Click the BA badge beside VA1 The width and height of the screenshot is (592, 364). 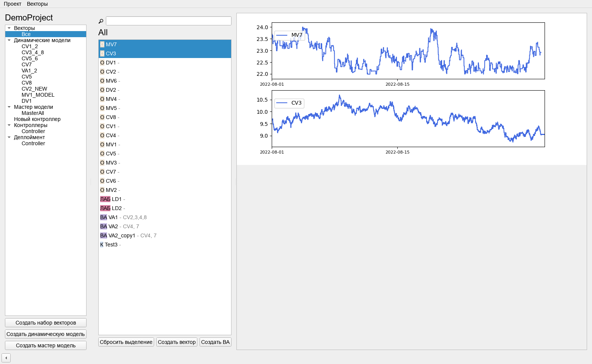point(104,217)
